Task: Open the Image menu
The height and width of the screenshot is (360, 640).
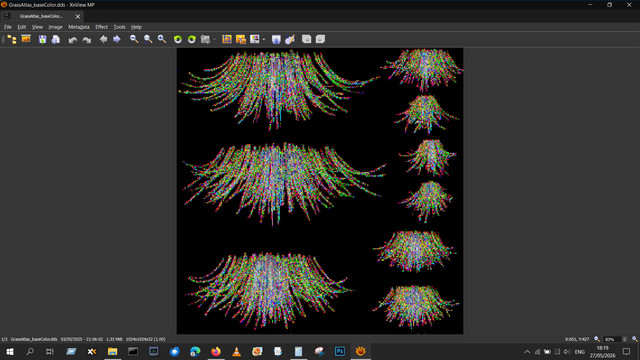Action: [56, 27]
